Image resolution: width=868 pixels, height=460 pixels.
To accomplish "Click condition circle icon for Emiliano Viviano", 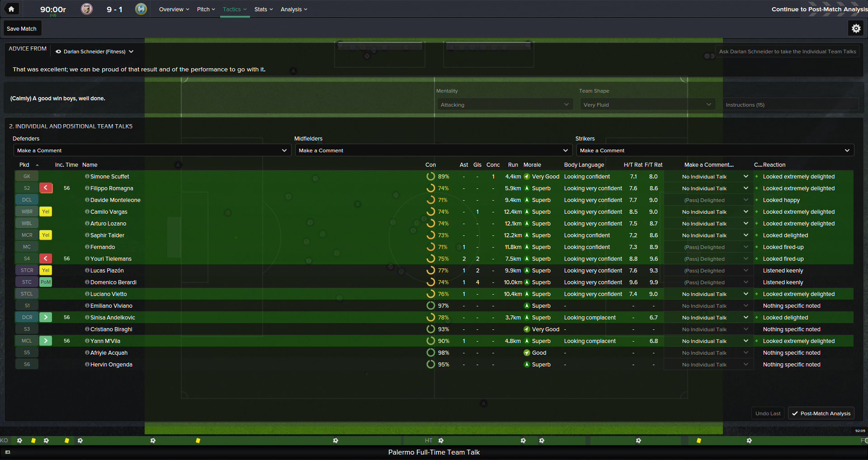I will [x=431, y=305].
